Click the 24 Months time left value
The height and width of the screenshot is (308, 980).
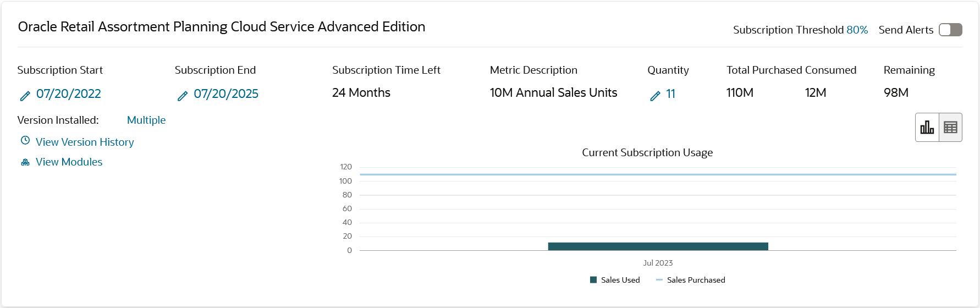coord(361,92)
